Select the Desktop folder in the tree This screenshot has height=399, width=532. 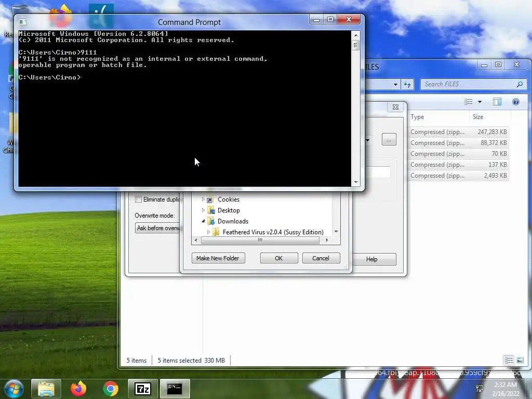pyautogui.click(x=229, y=210)
